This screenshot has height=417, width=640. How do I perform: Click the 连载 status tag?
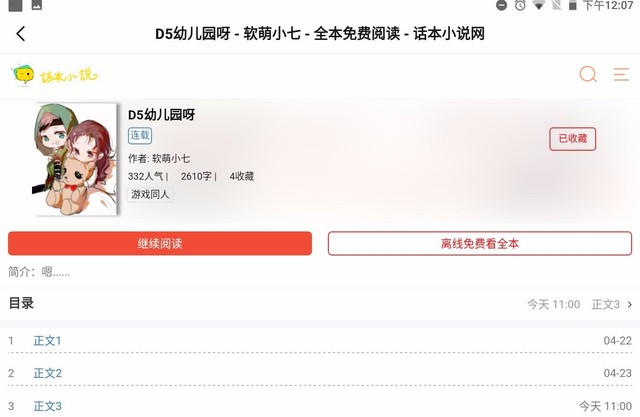click(x=140, y=135)
